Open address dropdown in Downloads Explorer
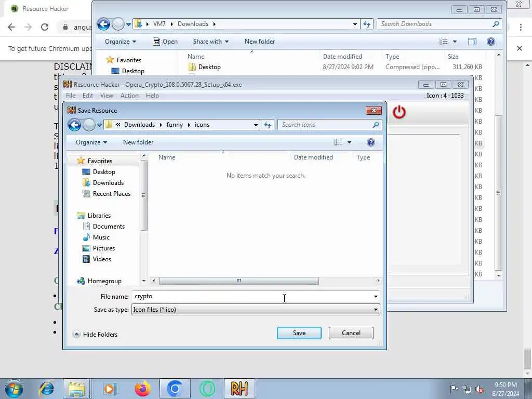 click(x=355, y=24)
